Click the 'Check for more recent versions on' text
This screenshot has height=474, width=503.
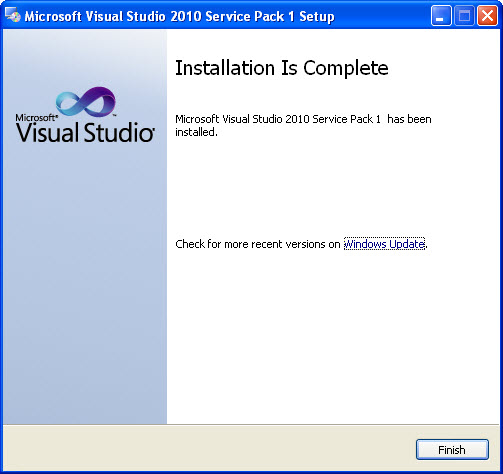pyautogui.click(x=257, y=244)
